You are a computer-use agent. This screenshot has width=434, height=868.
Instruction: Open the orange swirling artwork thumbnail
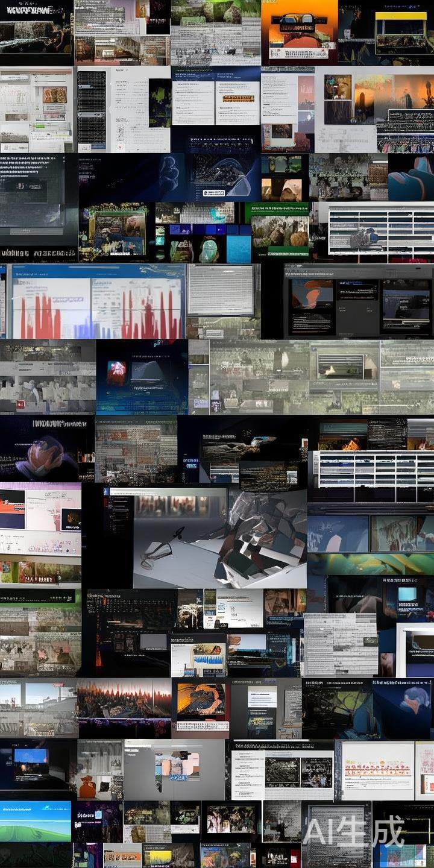click(x=201, y=700)
